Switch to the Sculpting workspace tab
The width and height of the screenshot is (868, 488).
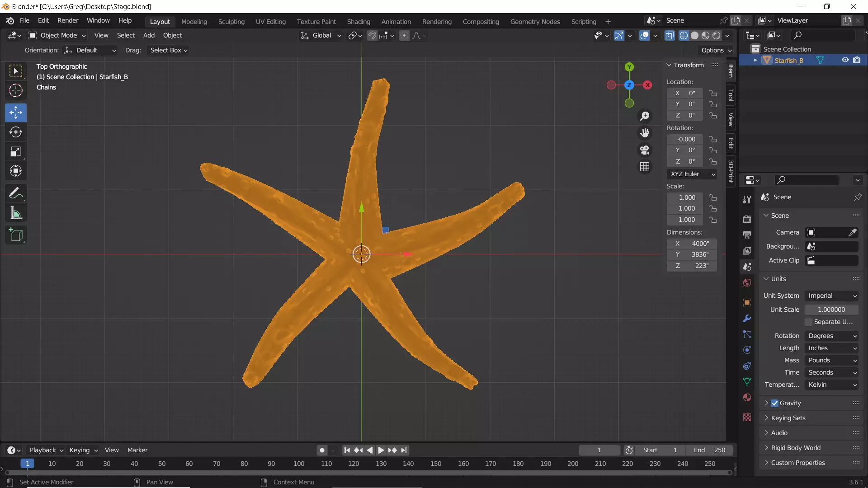pyautogui.click(x=231, y=21)
